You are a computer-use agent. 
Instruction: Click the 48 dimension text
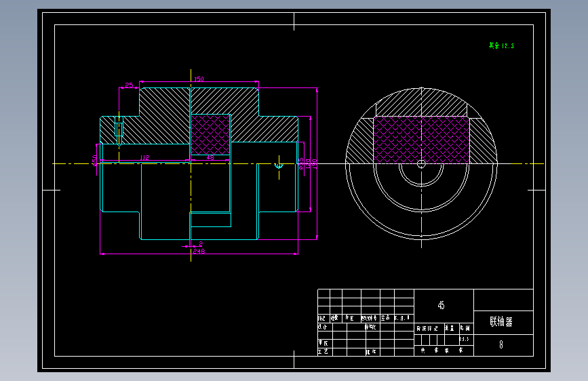click(x=210, y=158)
